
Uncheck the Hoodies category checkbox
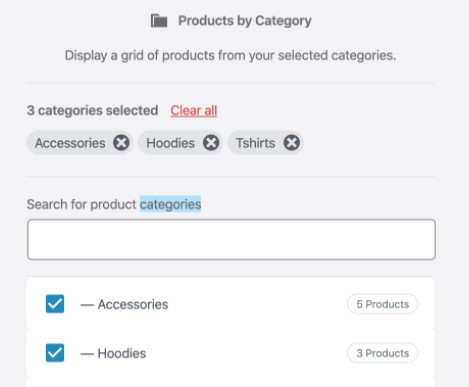[55, 353]
